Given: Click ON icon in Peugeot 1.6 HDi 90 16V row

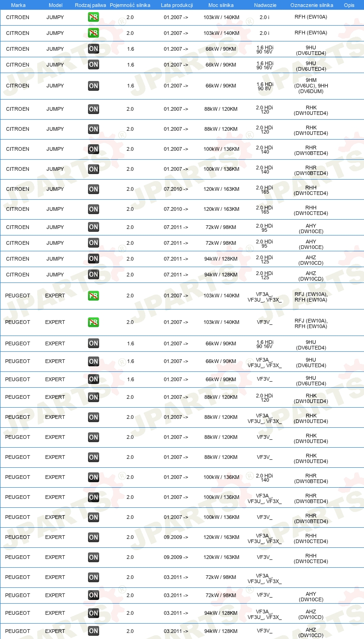Looking at the screenshot, I should [94, 343].
